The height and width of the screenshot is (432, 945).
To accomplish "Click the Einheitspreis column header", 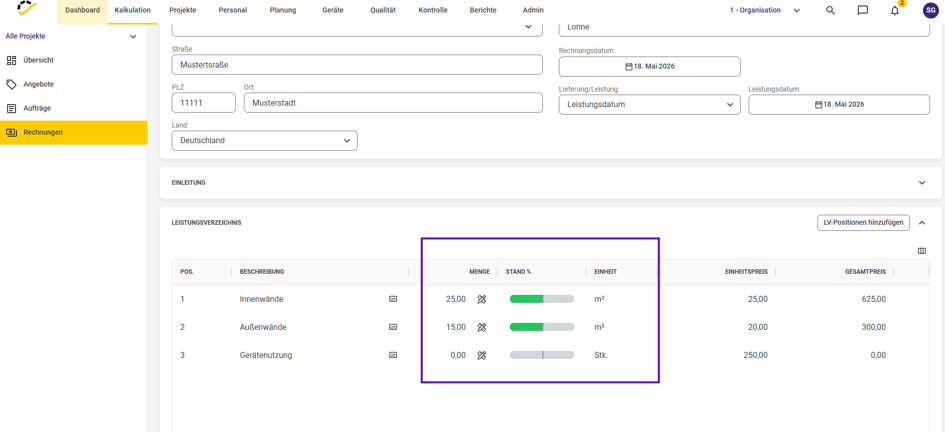I will pyautogui.click(x=746, y=272).
